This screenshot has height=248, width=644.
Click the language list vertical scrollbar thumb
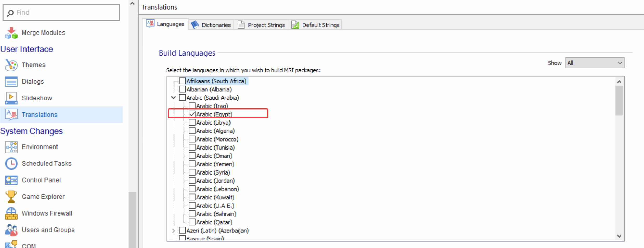click(619, 101)
